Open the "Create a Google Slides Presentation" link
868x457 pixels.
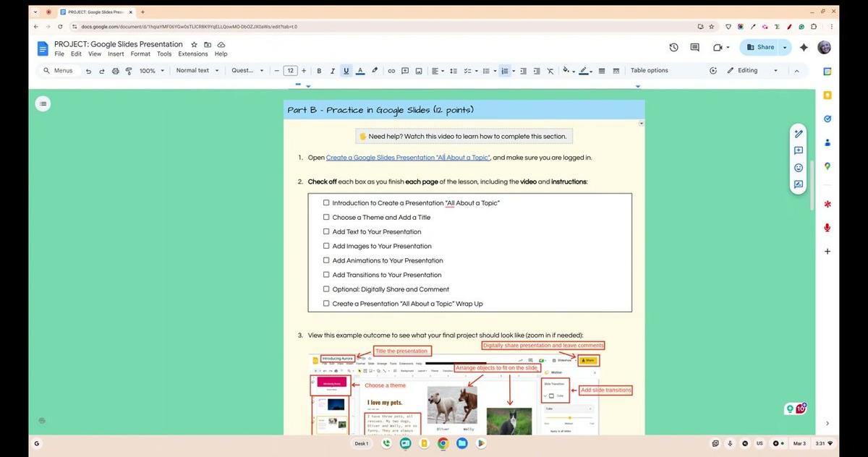[x=408, y=158]
